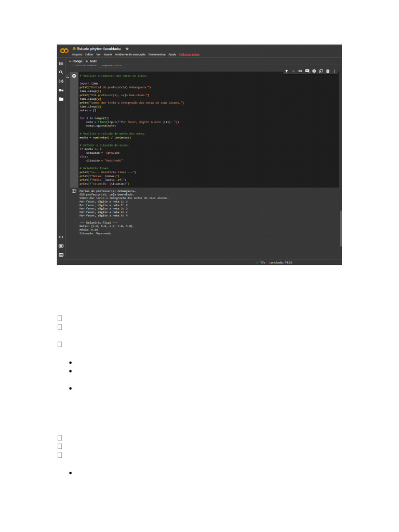
Task: Open the search and replace sidebar icon
Action: coord(61,72)
